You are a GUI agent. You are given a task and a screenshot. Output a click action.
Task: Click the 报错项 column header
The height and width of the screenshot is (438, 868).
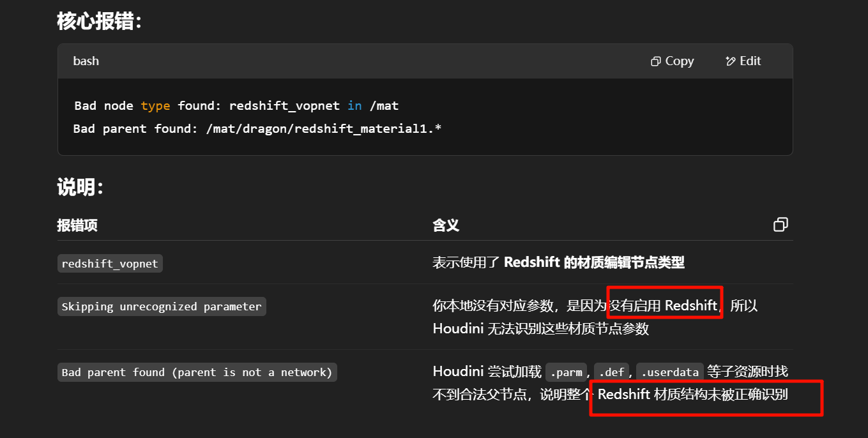[77, 225]
